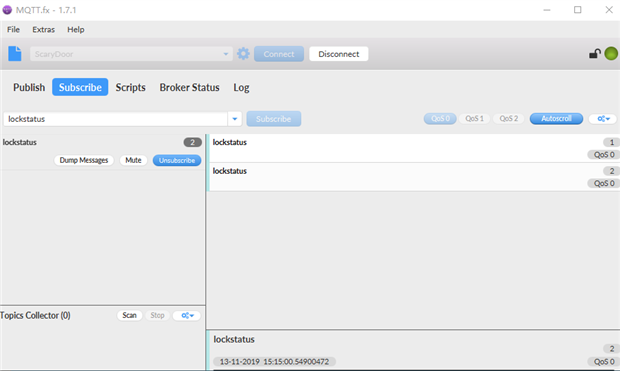Click QoS 0 badge in message detail pane

[x=604, y=362]
